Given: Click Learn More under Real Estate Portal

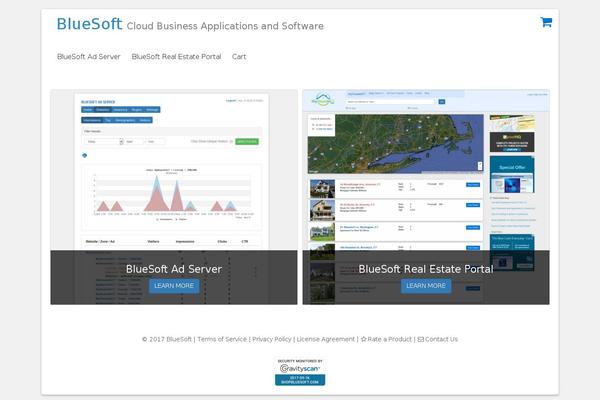Looking at the screenshot, I should tap(426, 286).
